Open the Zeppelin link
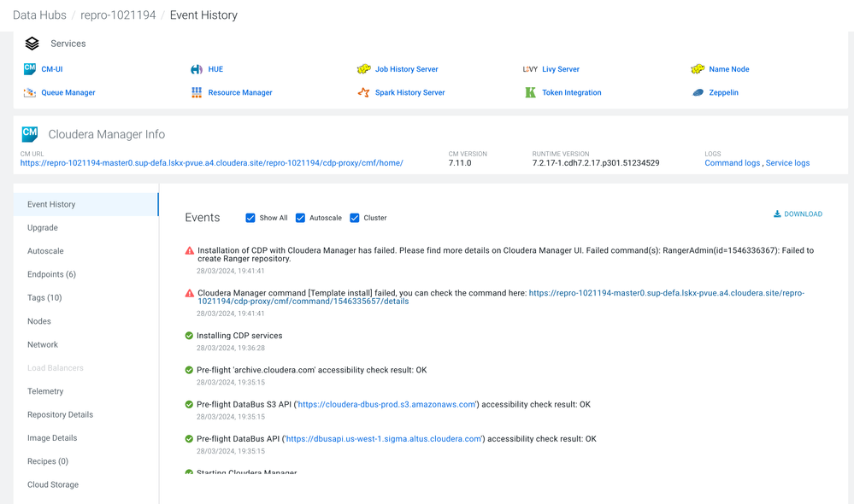The image size is (854, 504). [x=723, y=92]
